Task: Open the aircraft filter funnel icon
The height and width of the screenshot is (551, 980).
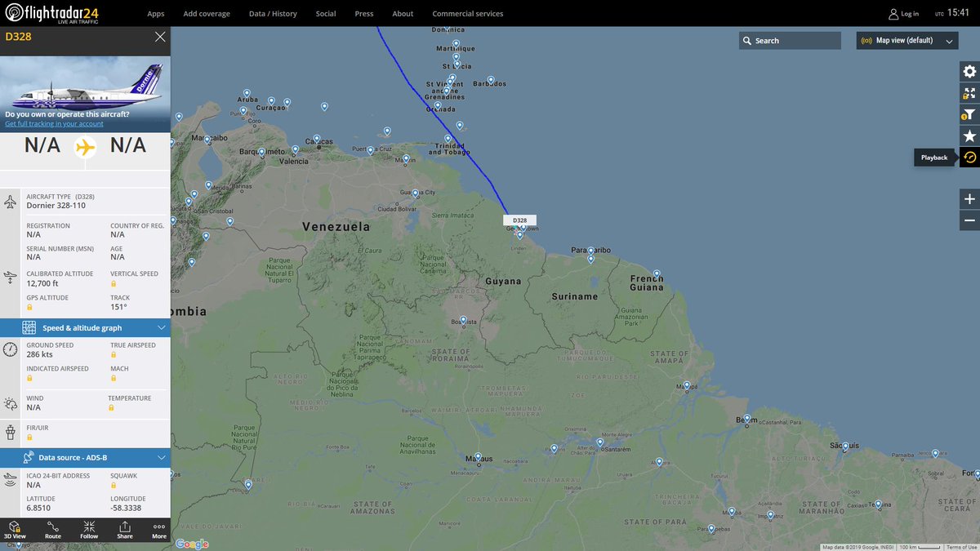Action: (x=969, y=114)
